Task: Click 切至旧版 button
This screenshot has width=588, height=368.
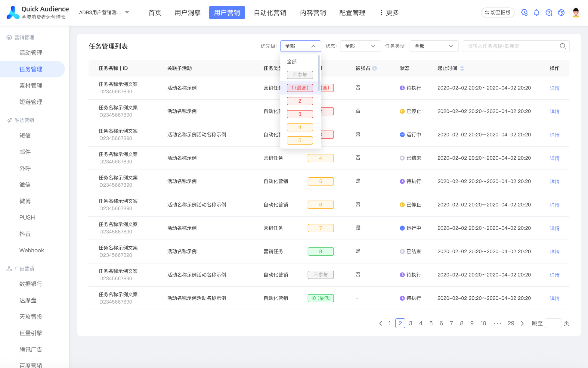Action: (x=497, y=13)
